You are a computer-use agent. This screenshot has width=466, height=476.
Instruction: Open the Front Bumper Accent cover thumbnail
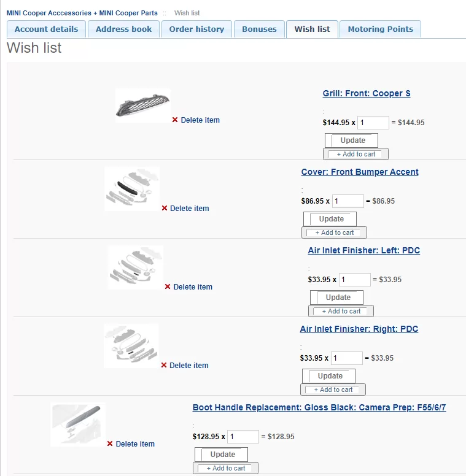(x=131, y=188)
